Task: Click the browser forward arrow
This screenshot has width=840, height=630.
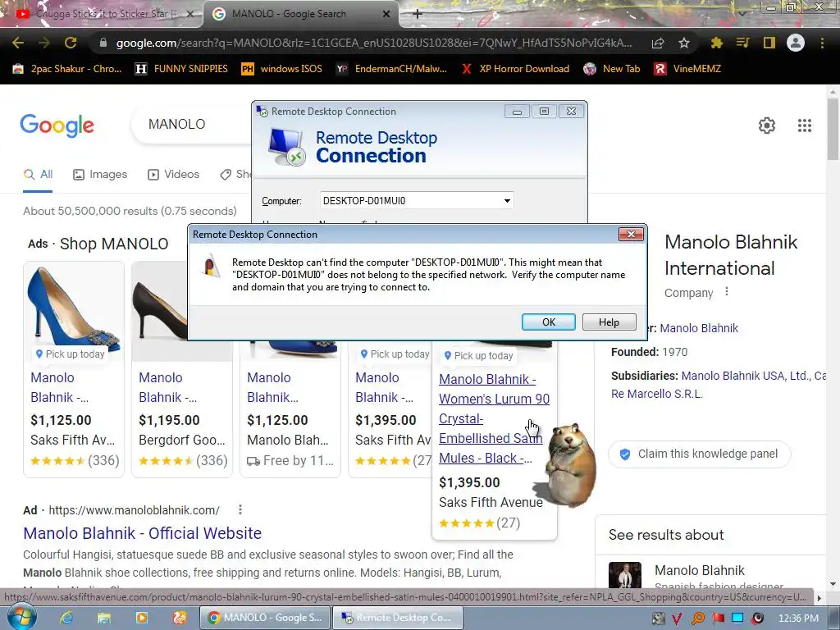Action: tap(44, 43)
